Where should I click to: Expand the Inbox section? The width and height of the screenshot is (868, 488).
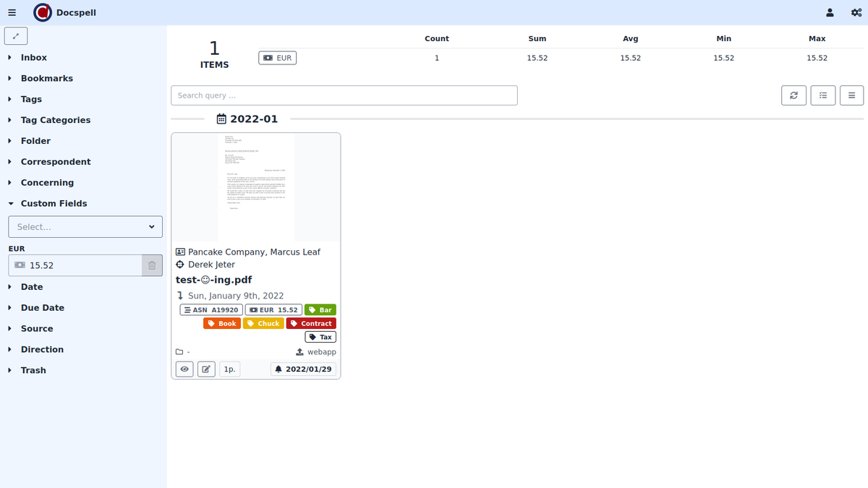point(34,58)
